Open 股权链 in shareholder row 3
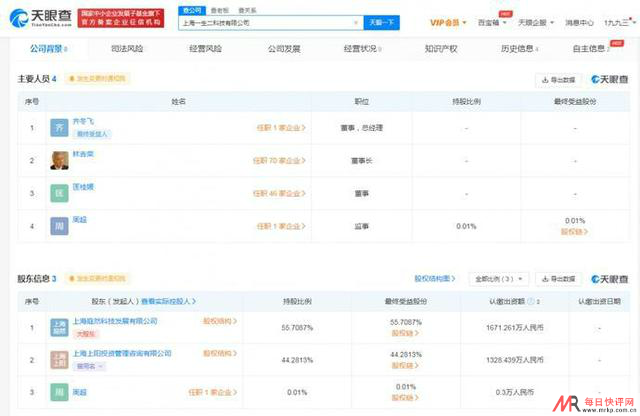Image resolution: width=640 pixels, height=416 pixels. click(405, 398)
